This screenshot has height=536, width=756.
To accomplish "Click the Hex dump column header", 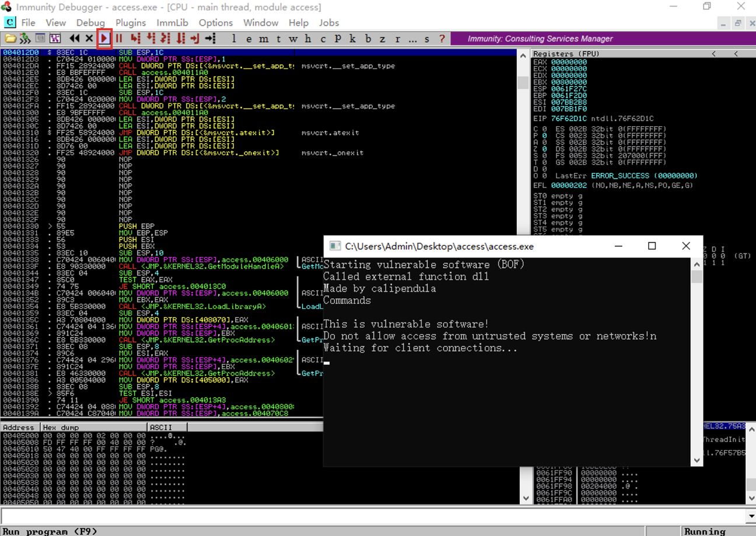I will [x=93, y=427].
